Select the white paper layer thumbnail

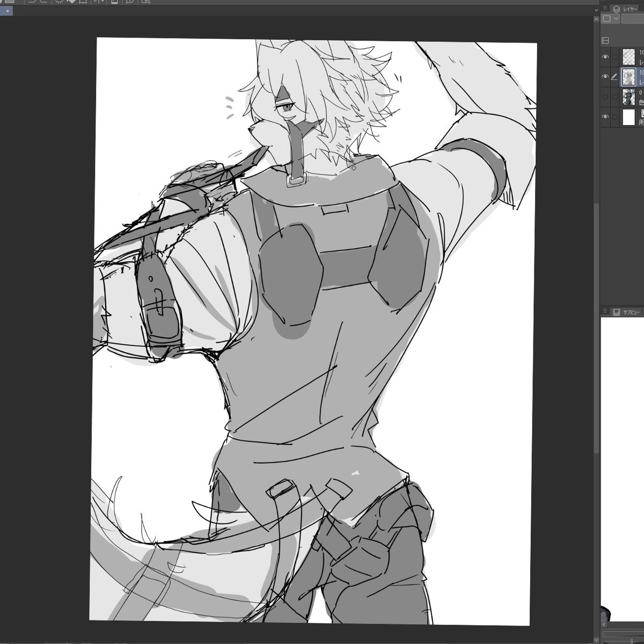pos(628,117)
